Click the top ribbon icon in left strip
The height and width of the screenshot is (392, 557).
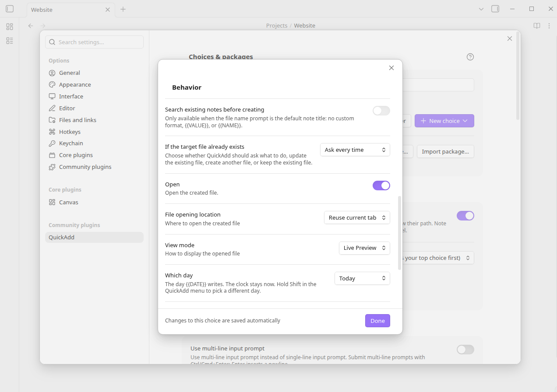pyautogui.click(x=10, y=27)
